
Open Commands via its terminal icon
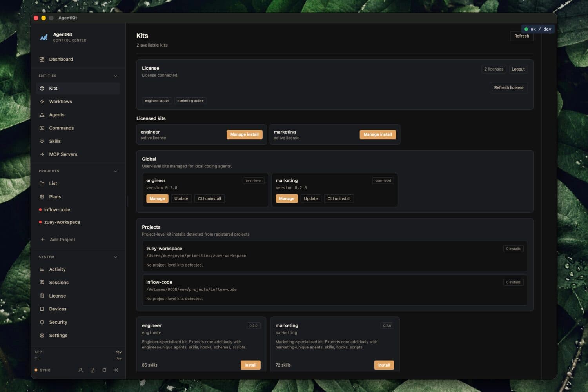pos(42,128)
